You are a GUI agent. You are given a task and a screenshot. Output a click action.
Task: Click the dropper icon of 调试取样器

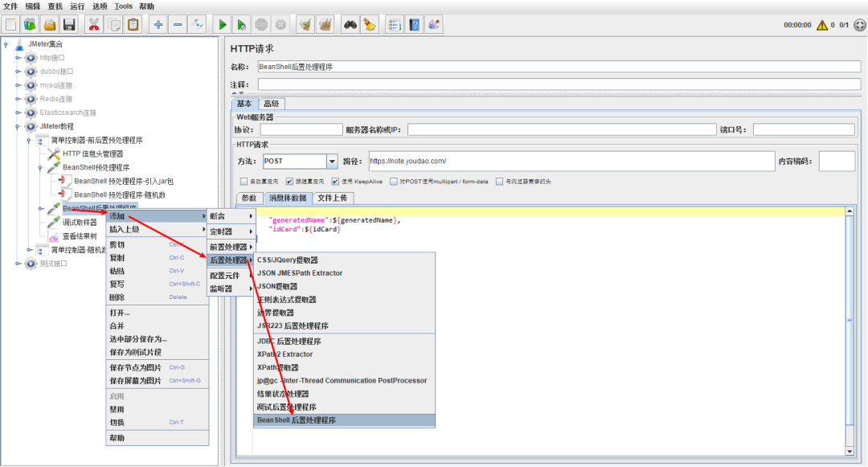click(x=54, y=222)
